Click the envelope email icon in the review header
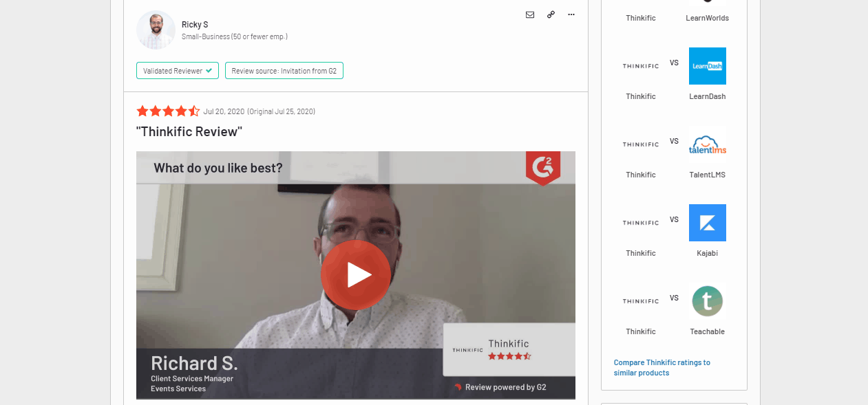 530,14
